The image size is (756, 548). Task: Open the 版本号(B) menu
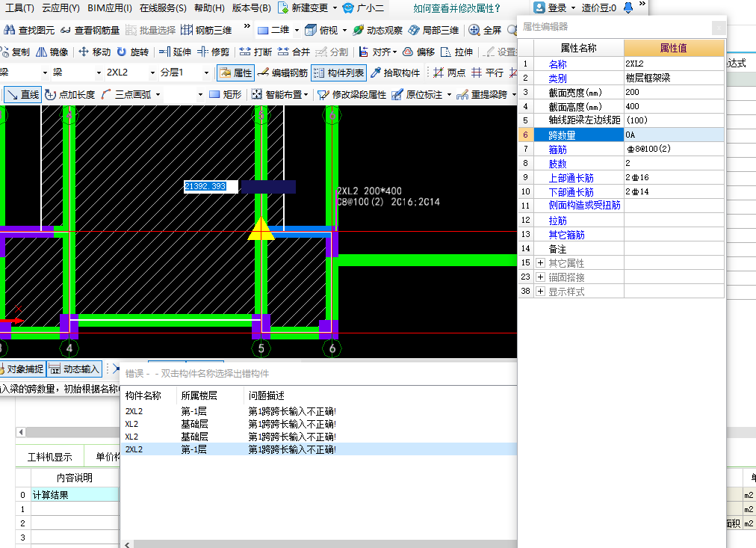[251, 7]
